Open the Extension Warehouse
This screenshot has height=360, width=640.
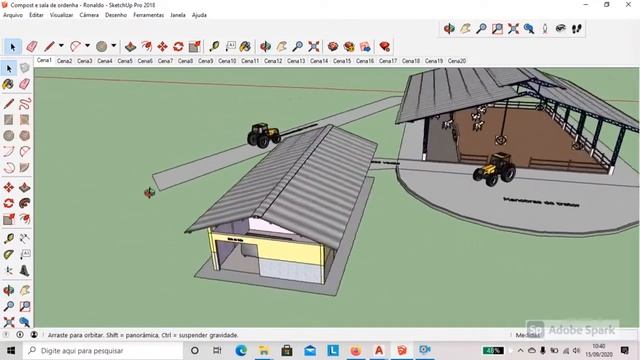pyautogui.click(x=349, y=47)
